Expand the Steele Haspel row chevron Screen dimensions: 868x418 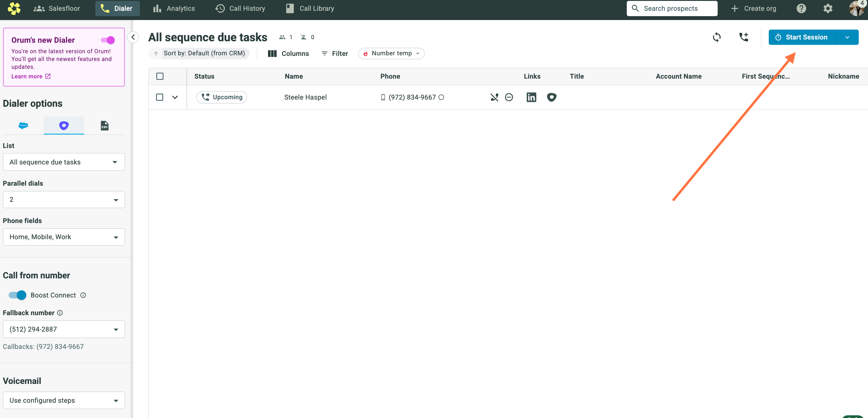[x=175, y=97]
